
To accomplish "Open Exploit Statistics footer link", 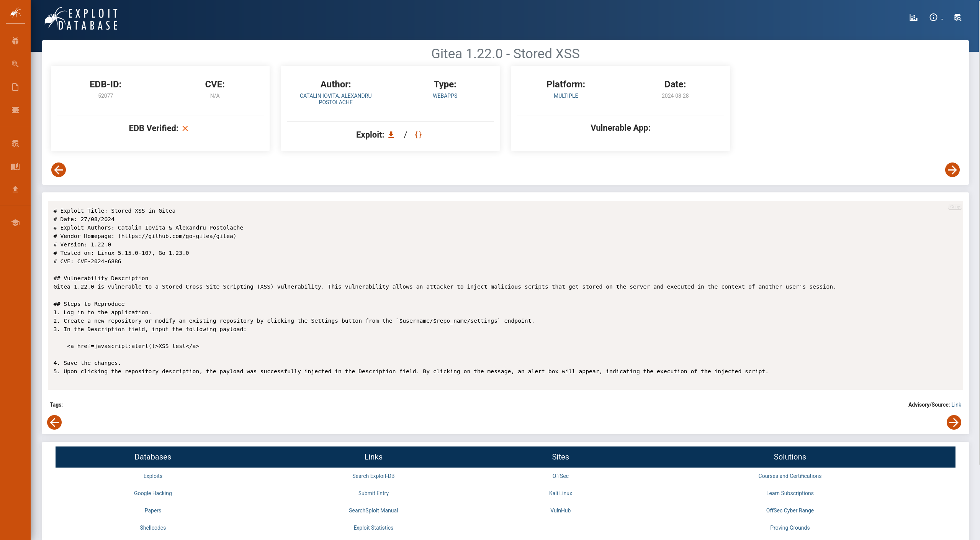I will pyautogui.click(x=373, y=528).
